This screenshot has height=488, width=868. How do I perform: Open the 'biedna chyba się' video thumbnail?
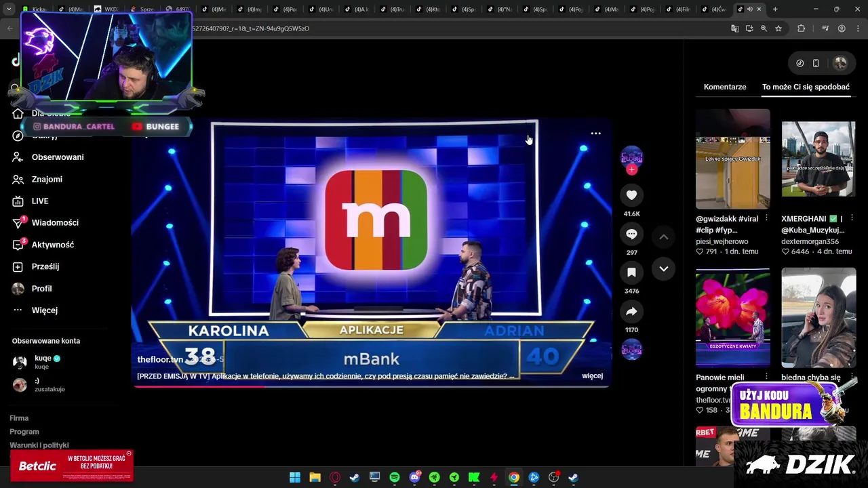tap(818, 318)
